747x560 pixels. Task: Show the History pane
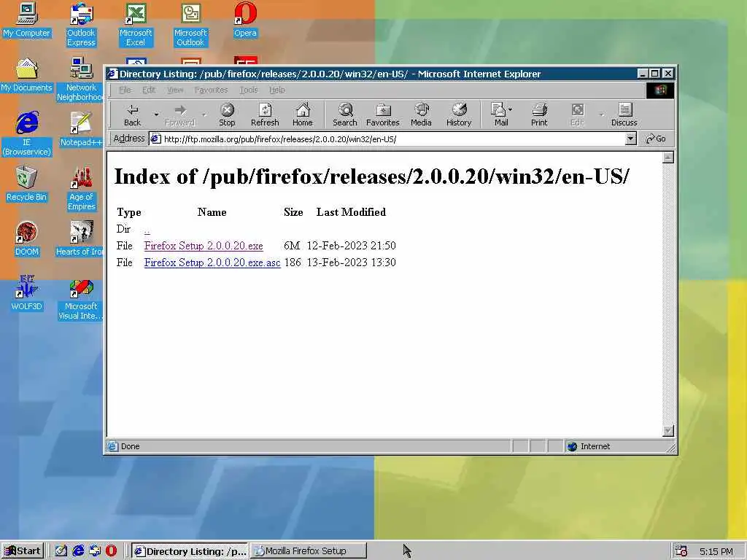point(459,114)
